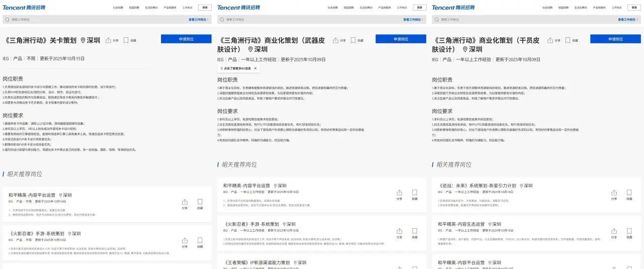Bookmark the 《逆战：未来》系统策划 recommended job
644x269 pixels.
tap(629, 195)
